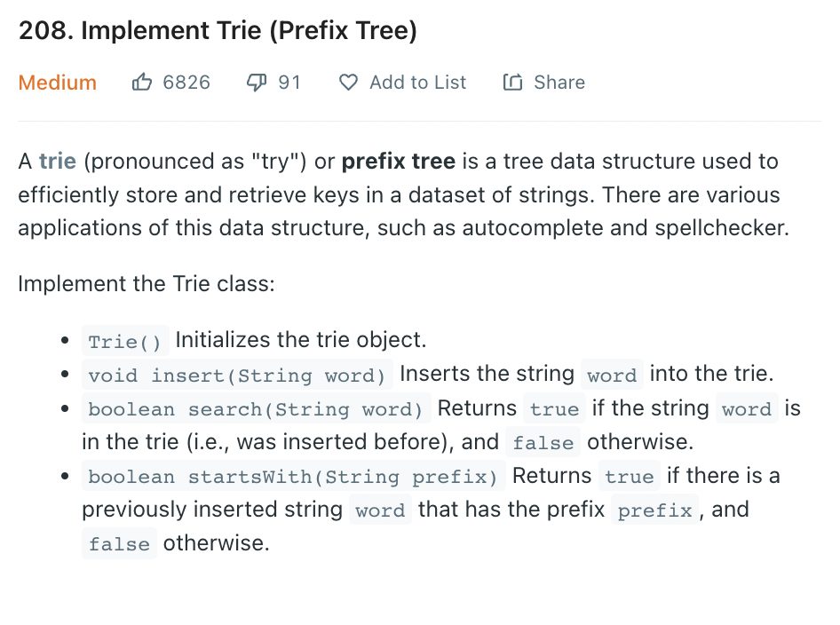Click the 91 dislikes count
Image resolution: width=840 pixels, height=625 pixels.
289,82
